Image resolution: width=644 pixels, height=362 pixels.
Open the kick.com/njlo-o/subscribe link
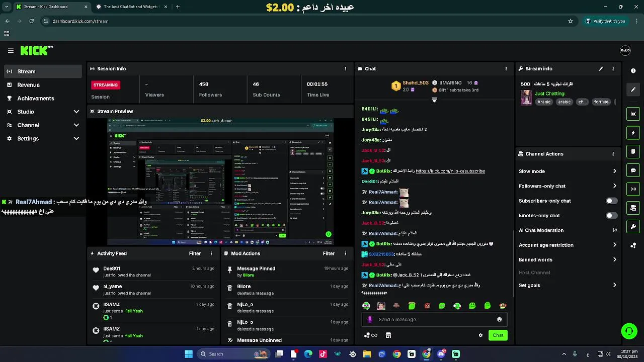450,171
